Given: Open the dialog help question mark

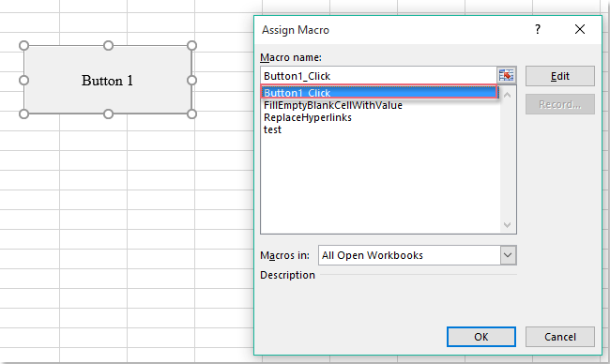Looking at the screenshot, I should coord(538,29).
